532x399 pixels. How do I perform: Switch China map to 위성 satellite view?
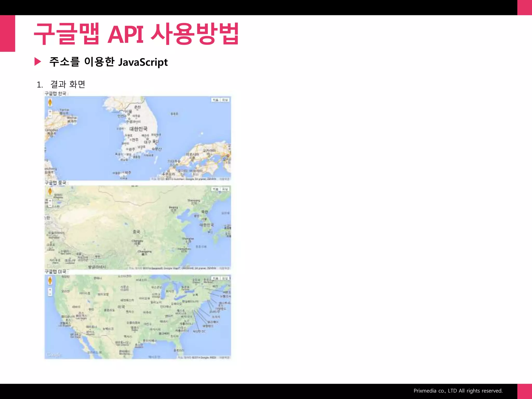(225, 189)
